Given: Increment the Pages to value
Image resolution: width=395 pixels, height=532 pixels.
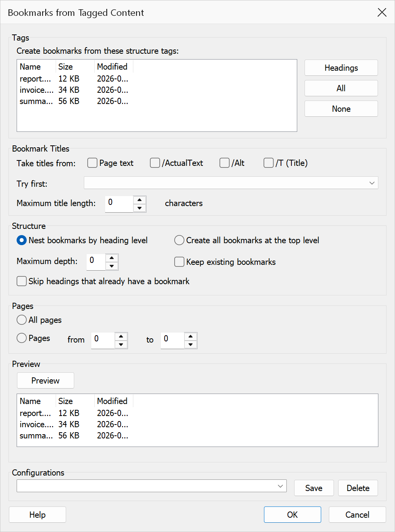Looking at the screenshot, I should [x=191, y=336].
